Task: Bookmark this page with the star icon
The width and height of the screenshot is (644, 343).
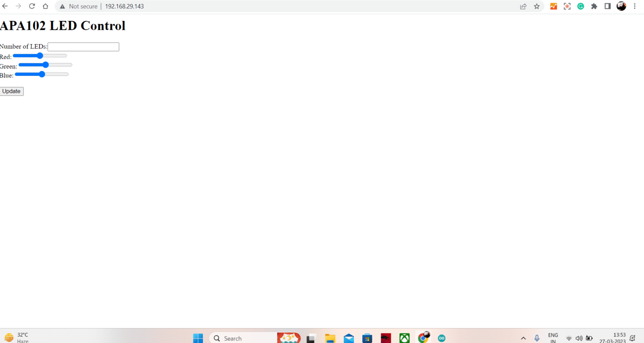Action: [537, 6]
